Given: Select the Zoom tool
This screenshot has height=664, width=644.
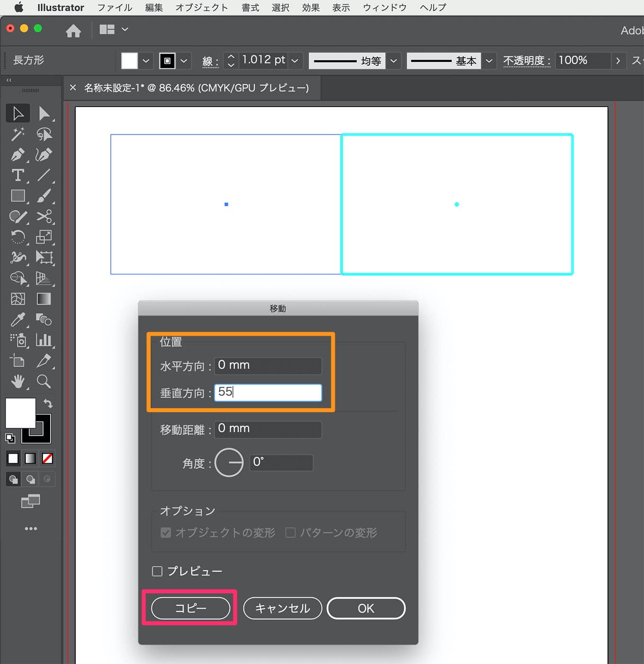Looking at the screenshot, I should [44, 381].
